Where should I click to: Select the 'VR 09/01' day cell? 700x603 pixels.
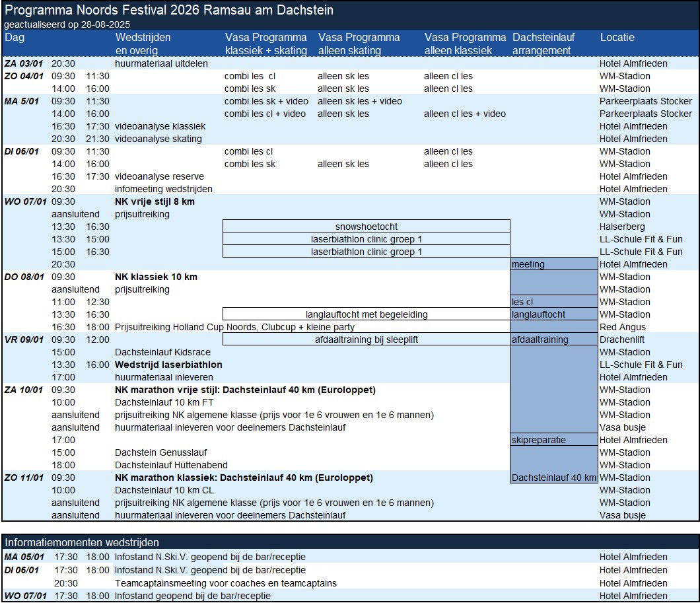pos(24,339)
